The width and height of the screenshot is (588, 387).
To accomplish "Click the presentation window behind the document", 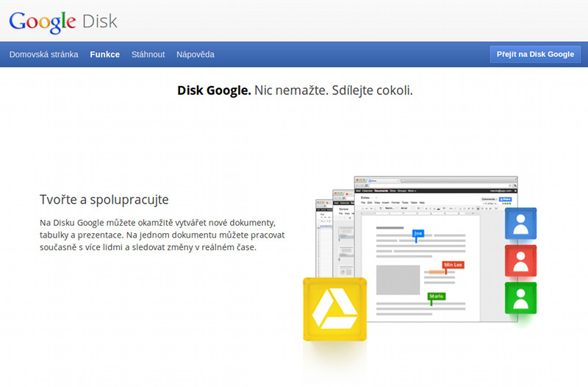I will click(343, 233).
